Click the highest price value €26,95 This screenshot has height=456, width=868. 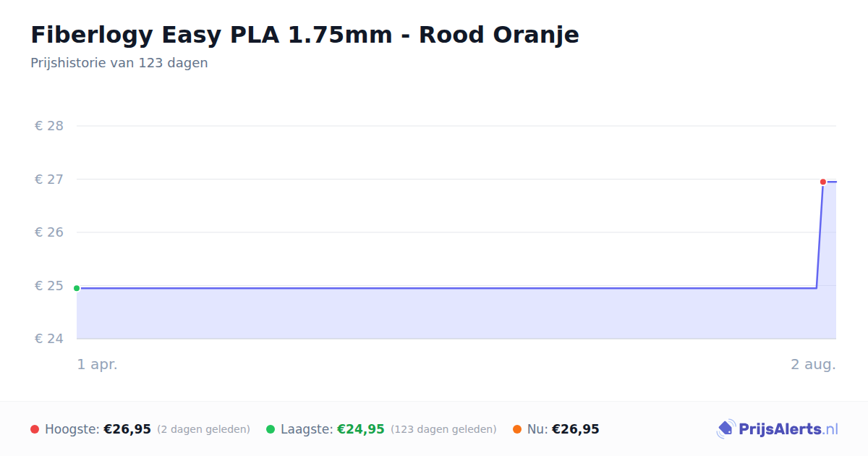coord(127,429)
